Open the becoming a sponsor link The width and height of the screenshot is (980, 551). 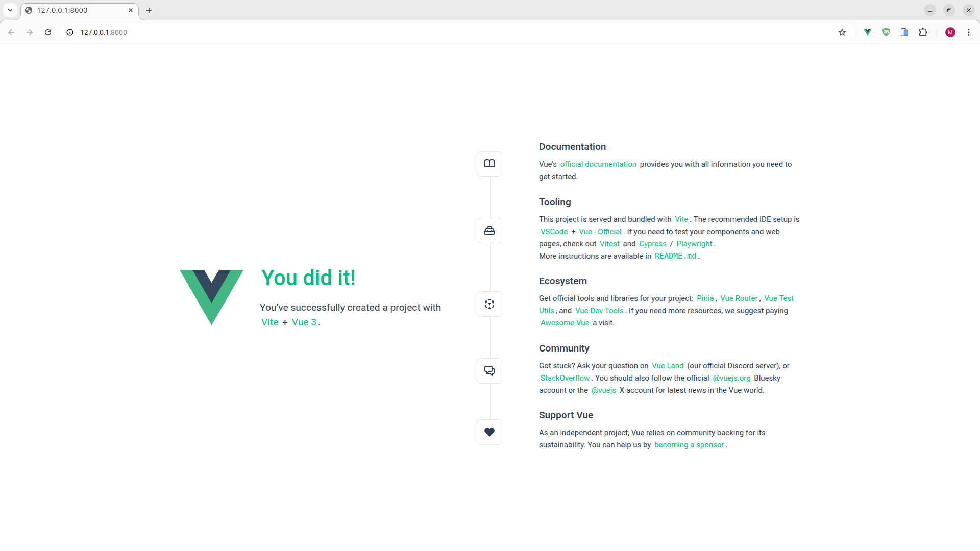tap(689, 445)
